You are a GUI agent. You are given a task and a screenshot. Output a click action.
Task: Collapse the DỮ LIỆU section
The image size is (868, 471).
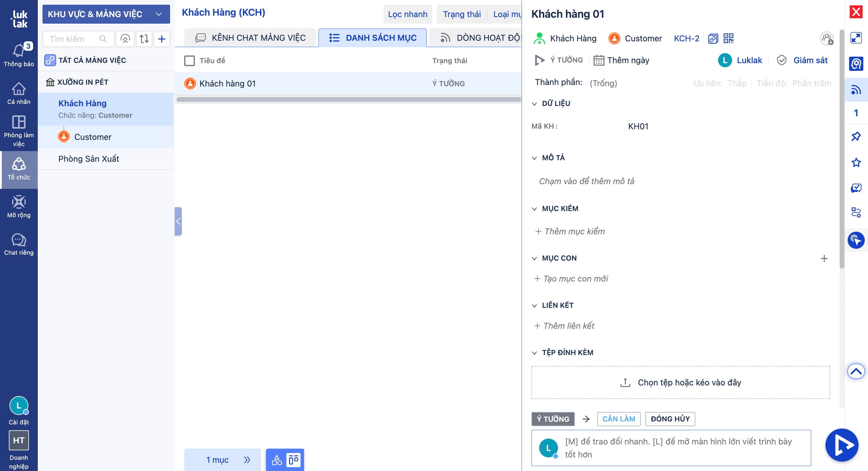pyautogui.click(x=534, y=104)
